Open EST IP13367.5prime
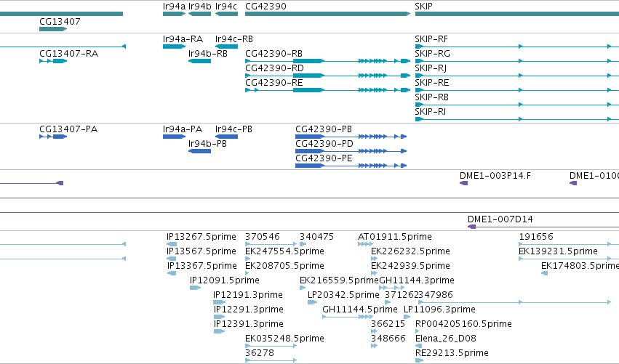 [x=172, y=273]
